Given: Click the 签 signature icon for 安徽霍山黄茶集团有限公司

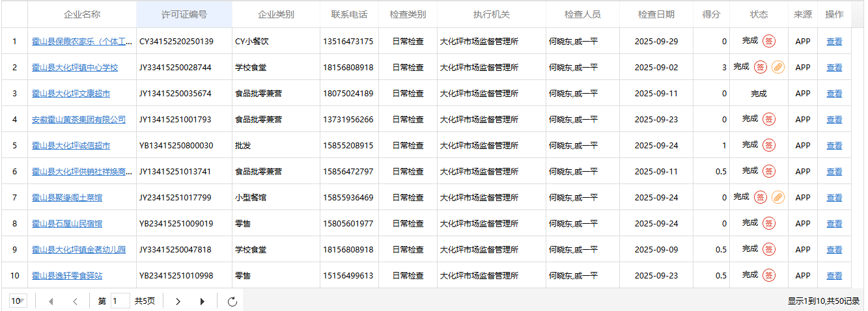Looking at the screenshot, I should [769, 119].
